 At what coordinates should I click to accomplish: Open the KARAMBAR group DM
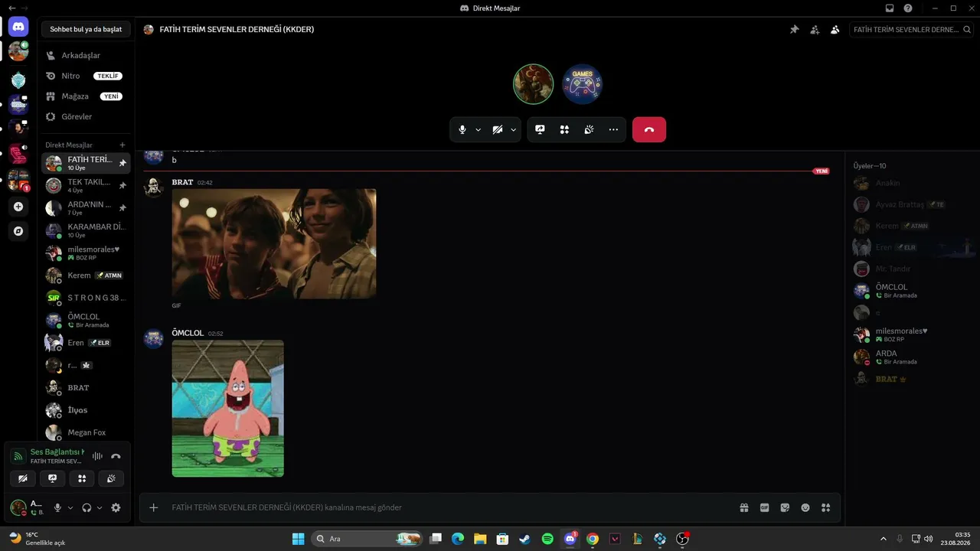pyautogui.click(x=86, y=230)
